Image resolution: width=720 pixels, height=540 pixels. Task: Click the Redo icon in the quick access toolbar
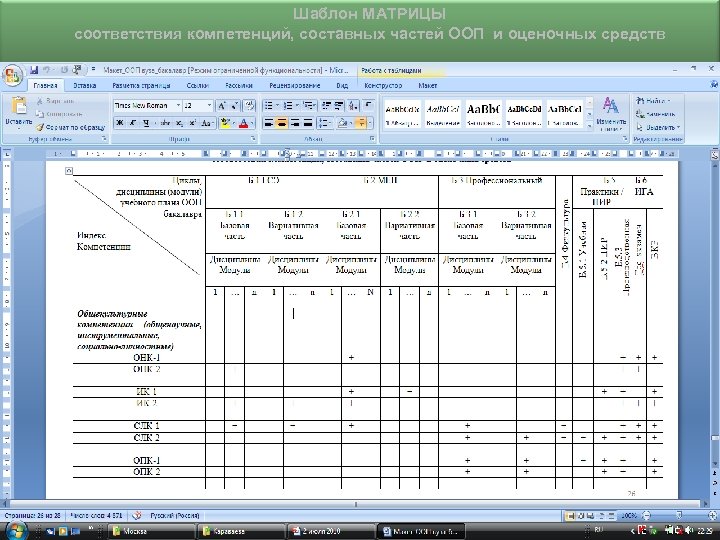tap(64, 70)
